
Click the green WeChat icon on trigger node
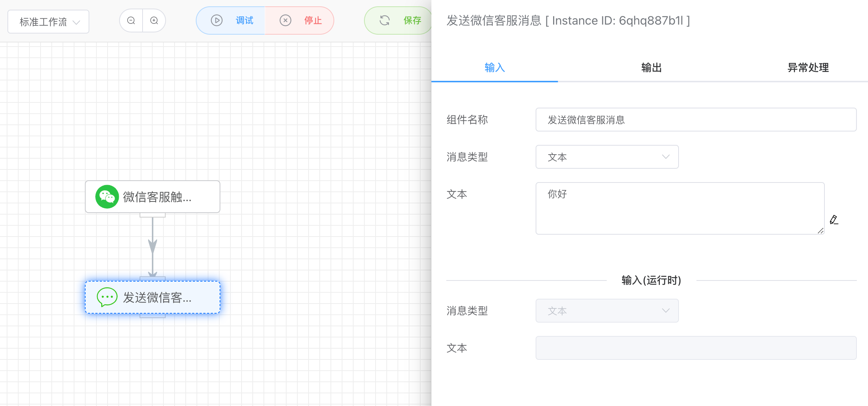pyautogui.click(x=107, y=197)
